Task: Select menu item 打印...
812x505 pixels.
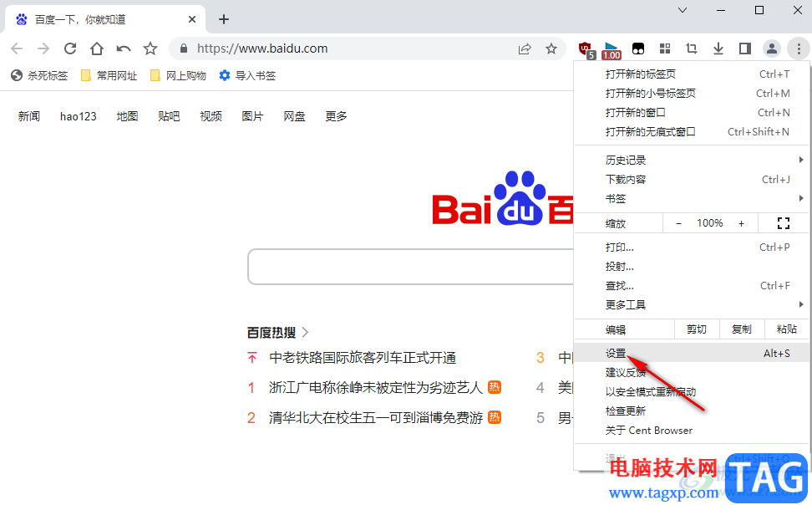Action: tap(692, 247)
